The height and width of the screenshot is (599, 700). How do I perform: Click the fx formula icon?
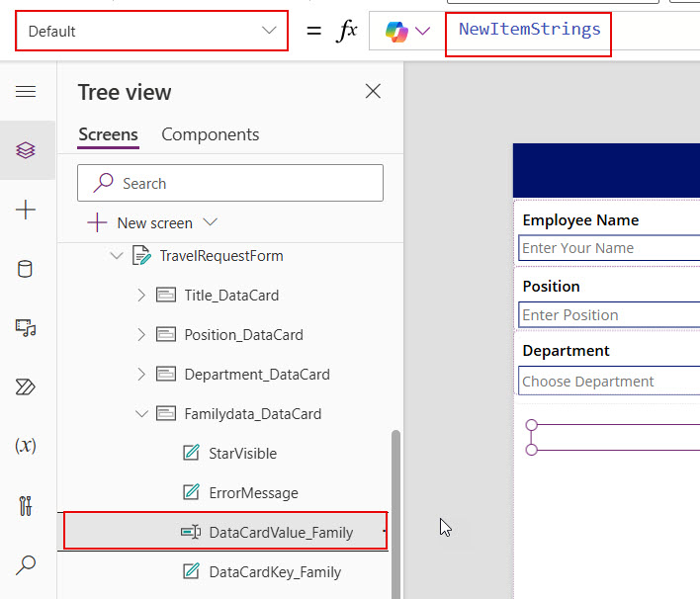pos(346,31)
